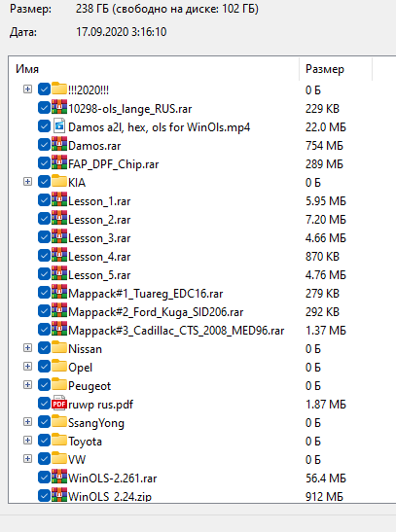Image resolution: width=396 pixels, height=532 pixels.
Task: Click the Nissan folder icon
Action: click(59, 347)
